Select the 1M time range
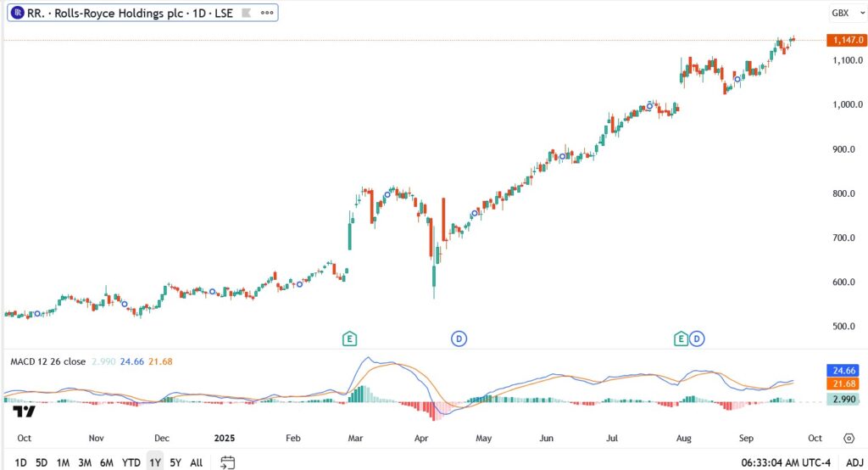Viewport: 868px width, 470px height. (63, 462)
